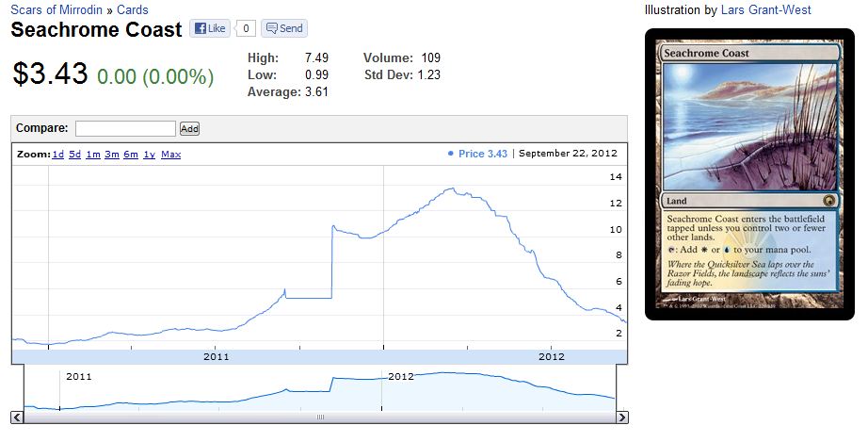Screen dimensions: 868x442
Task: Choose the 6m zoom range
Action: tap(130, 154)
